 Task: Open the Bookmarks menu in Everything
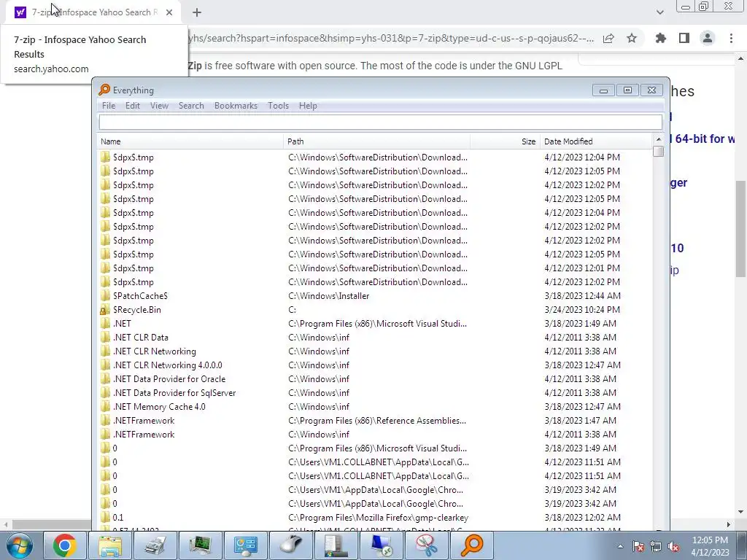tap(236, 106)
